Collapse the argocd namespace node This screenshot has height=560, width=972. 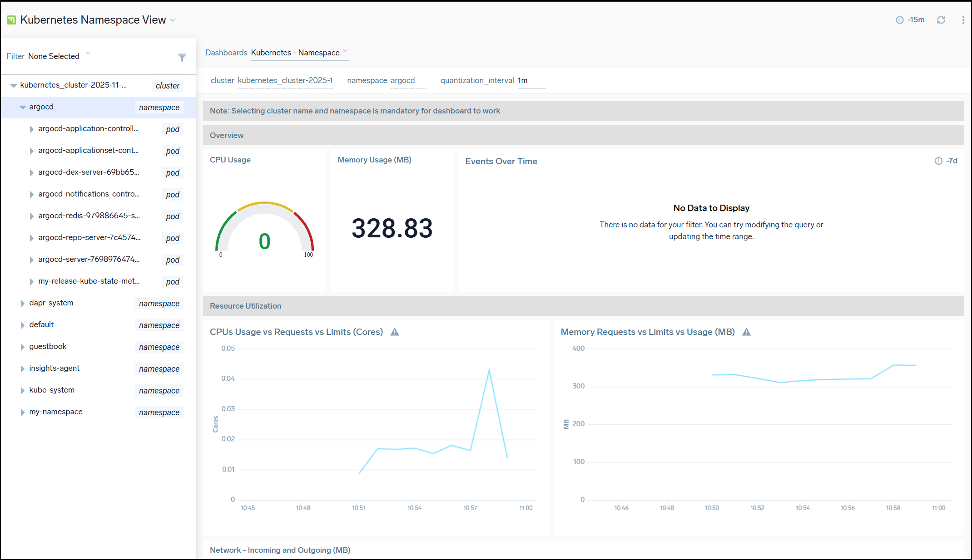[x=22, y=108]
